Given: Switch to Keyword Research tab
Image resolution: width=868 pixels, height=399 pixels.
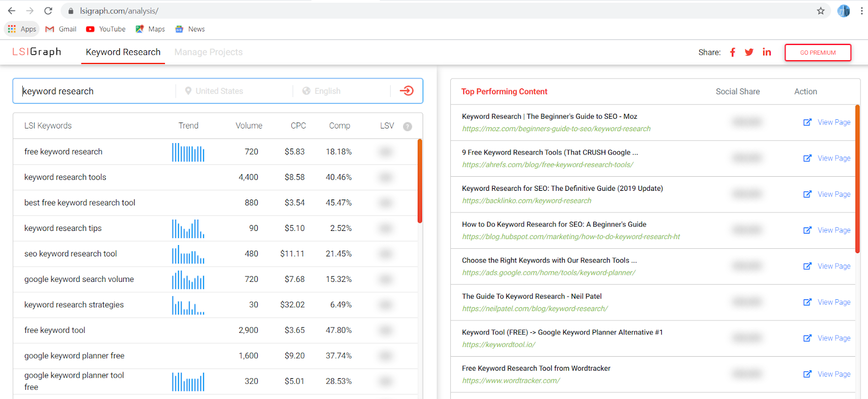Looking at the screenshot, I should (123, 52).
